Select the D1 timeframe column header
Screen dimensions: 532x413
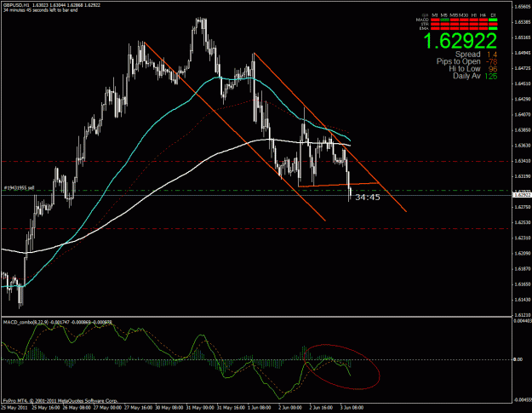(x=494, y=15)
